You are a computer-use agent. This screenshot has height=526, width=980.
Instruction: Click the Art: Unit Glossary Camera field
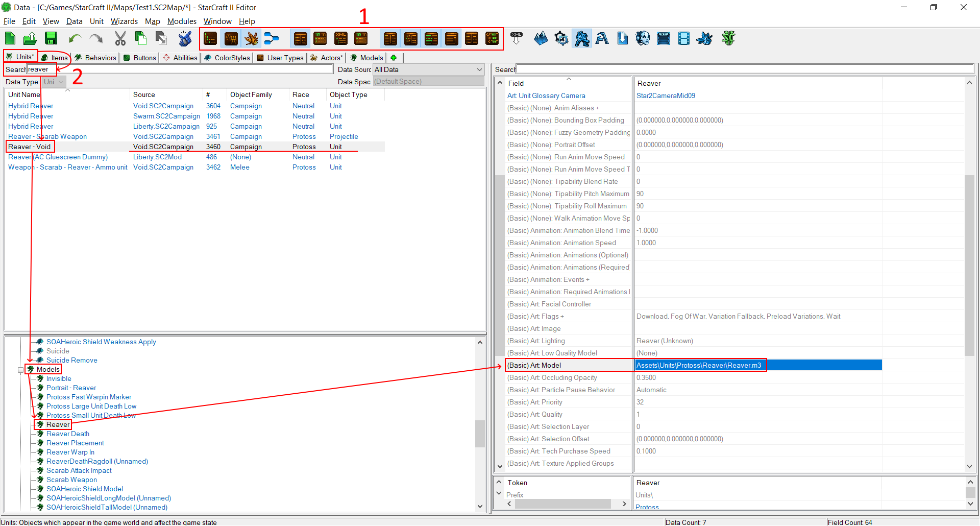coord(546,95)
